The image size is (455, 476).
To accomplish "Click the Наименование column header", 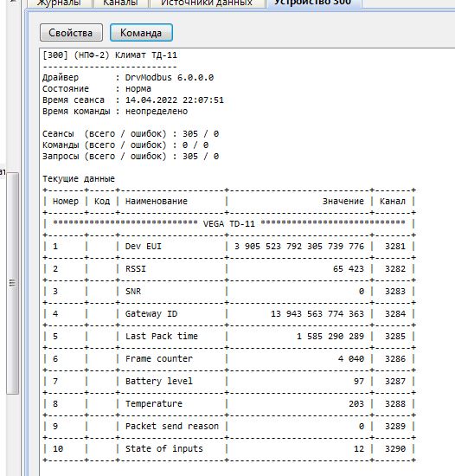I will (x=157, y=201).
